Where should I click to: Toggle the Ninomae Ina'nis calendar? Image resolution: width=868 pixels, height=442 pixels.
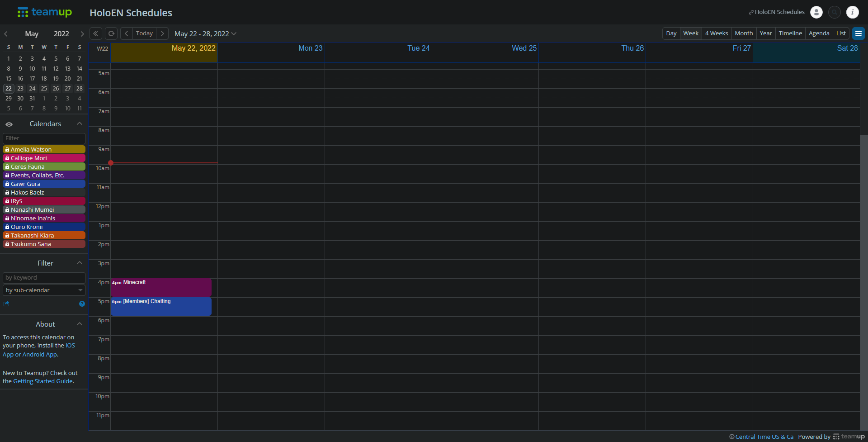tap(44, 218)
